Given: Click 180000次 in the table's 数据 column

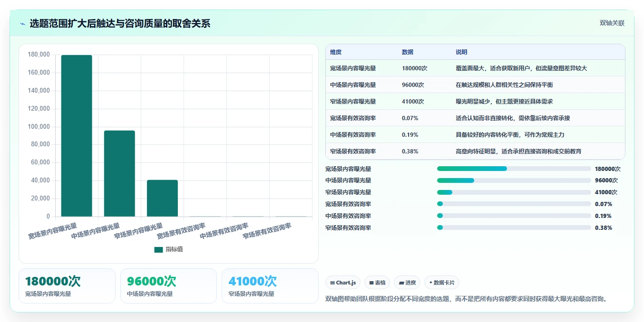Looking at the screenshot, I should coord(415,68).
